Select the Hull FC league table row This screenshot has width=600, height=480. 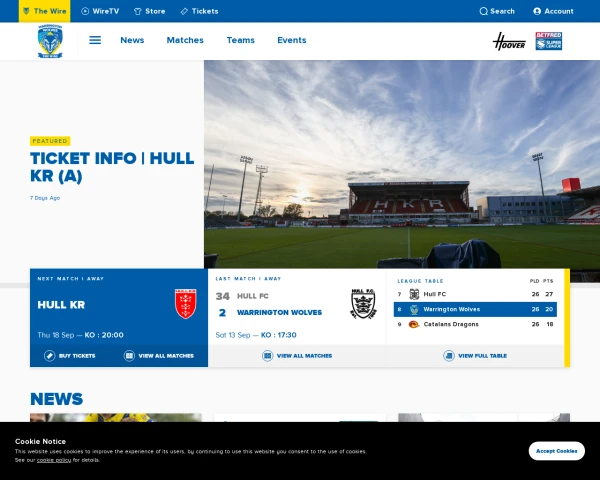point(475,294)
